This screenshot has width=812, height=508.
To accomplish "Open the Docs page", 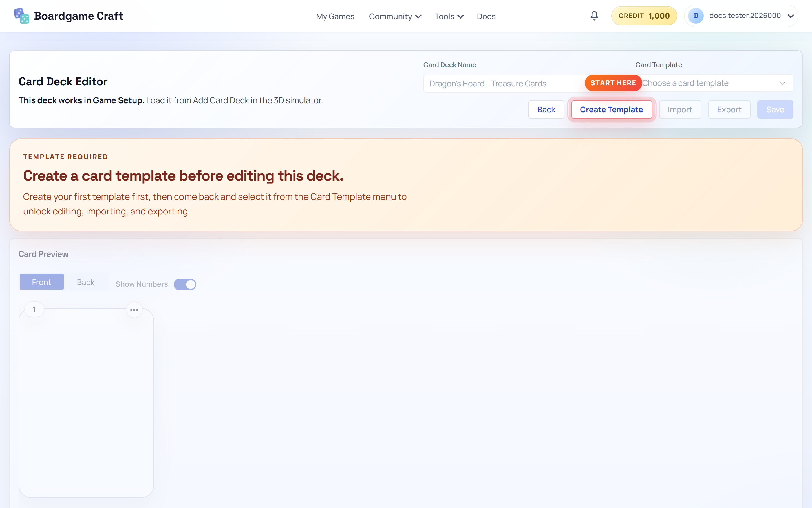I will pyautogui.click(x=486, y=16).
